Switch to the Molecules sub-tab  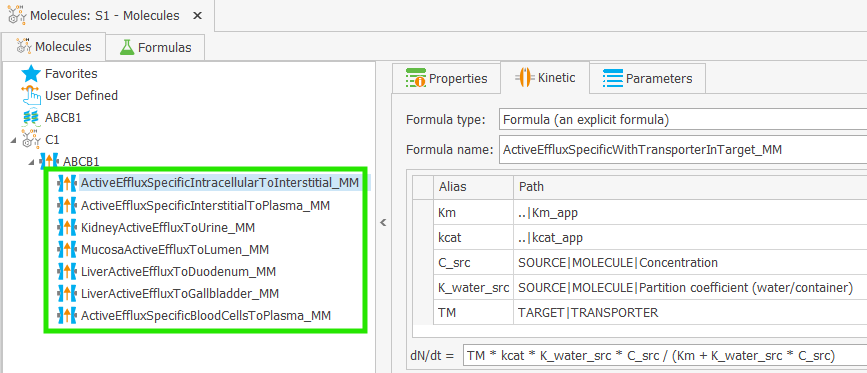click(53, 46)
